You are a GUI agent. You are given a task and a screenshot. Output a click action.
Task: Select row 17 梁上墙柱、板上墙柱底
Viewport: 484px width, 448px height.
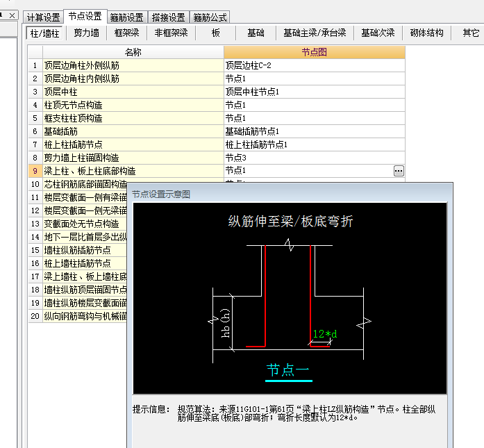click(85, 276)
